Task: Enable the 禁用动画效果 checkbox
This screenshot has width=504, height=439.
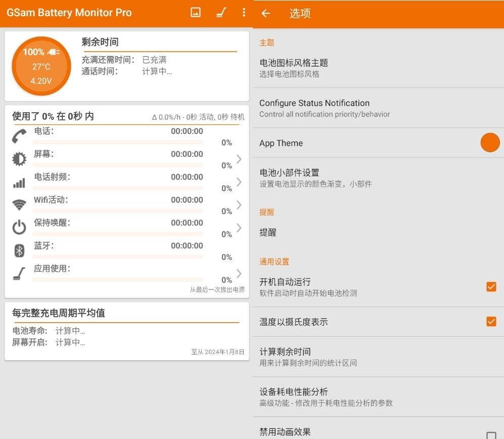Action: click(x=491, y=435)
